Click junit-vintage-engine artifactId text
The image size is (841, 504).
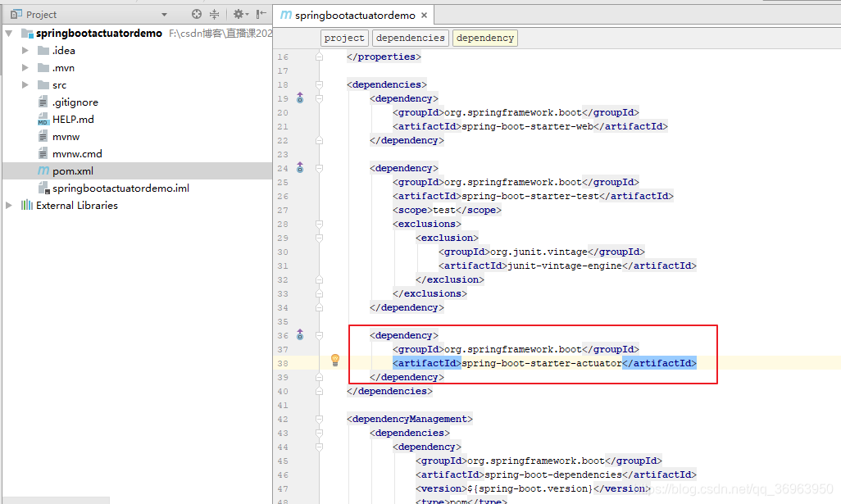(564, 266)
